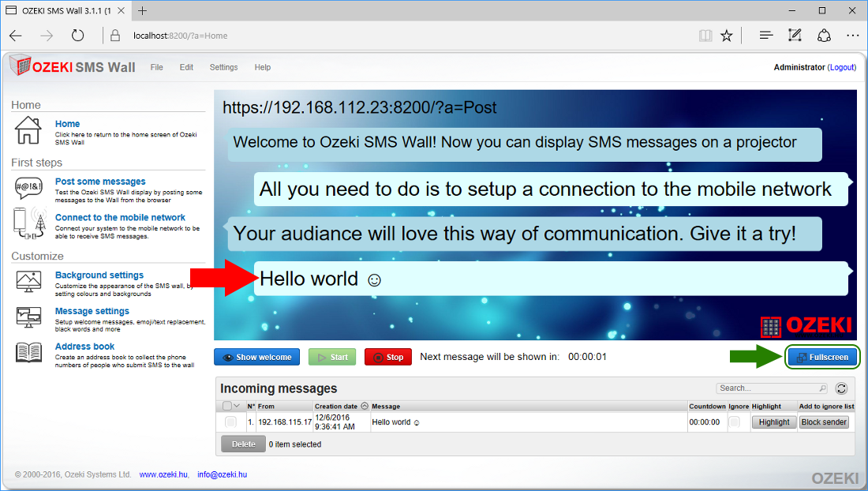The width and height of the screenshot is (868, 491).
Task: Open Message settings link
Action: tap(92, 311)
